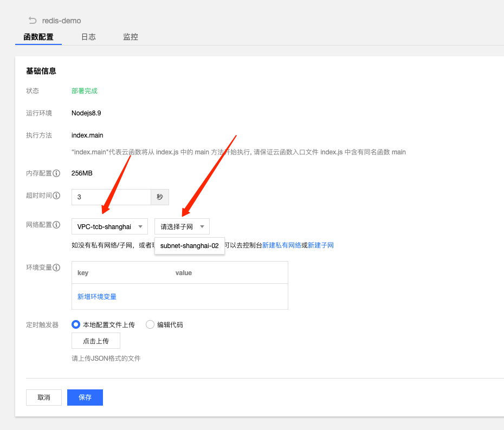504x430 pixels.
Task: Open the 新建私有网络 link
Action: pos(282,245)
